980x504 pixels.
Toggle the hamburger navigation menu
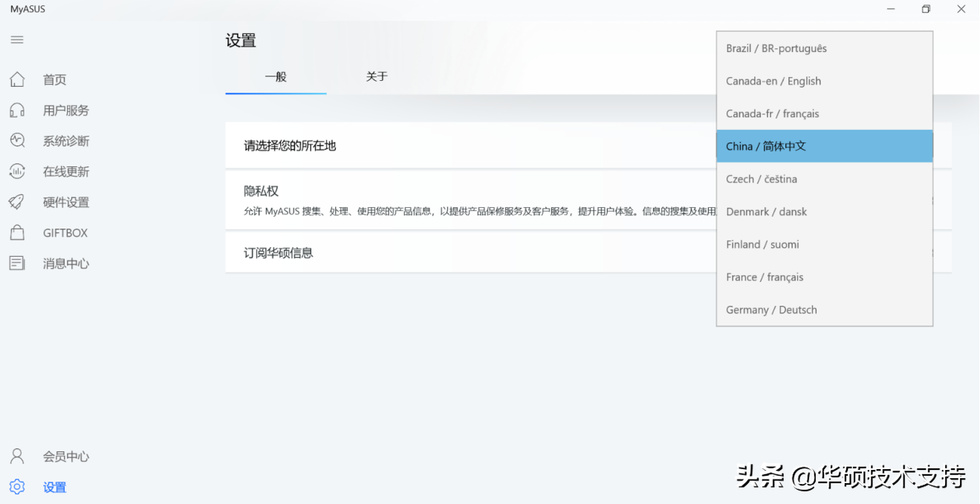coord(17,40)
